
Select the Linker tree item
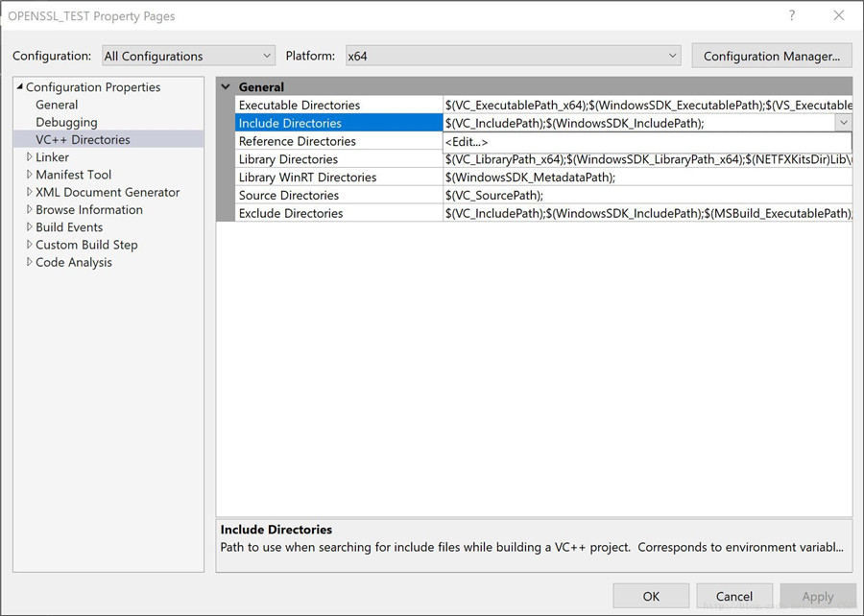point(53,157)
